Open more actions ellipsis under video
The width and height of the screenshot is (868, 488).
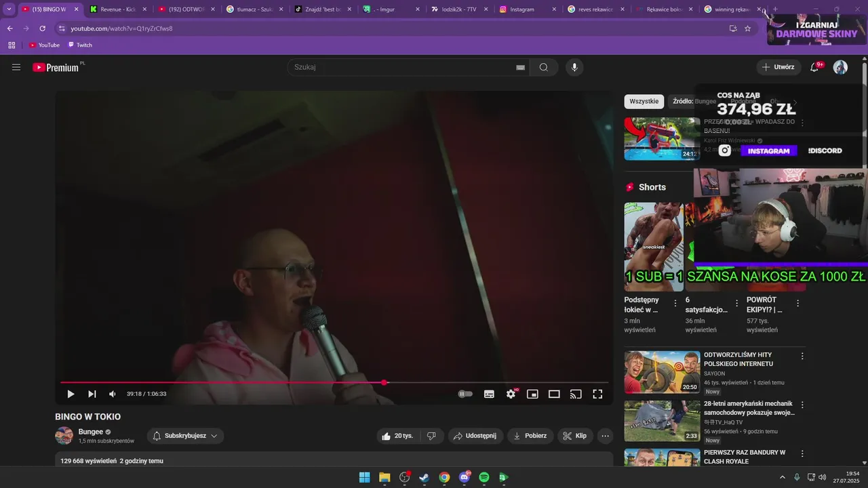[x=606, y=436]
